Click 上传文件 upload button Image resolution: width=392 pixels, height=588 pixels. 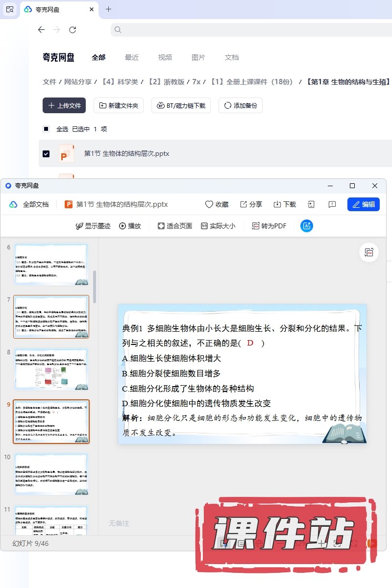pos(64,105)
